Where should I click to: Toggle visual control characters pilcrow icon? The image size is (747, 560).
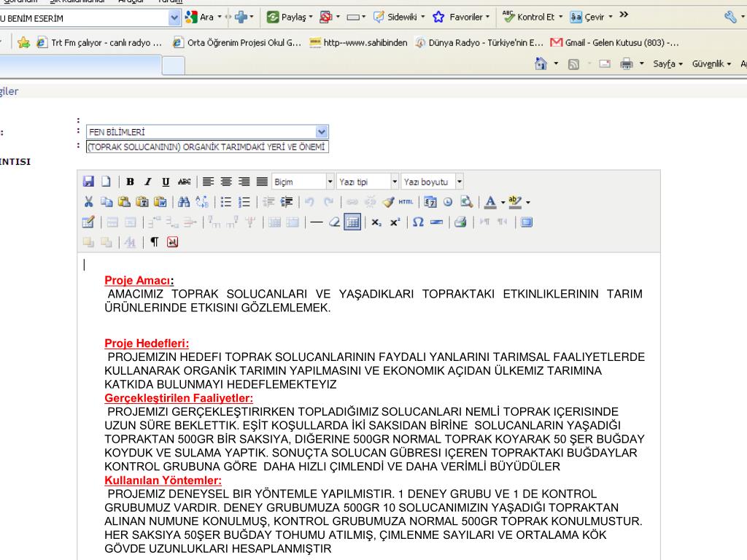pyautogui.click(x=155, y=242)
